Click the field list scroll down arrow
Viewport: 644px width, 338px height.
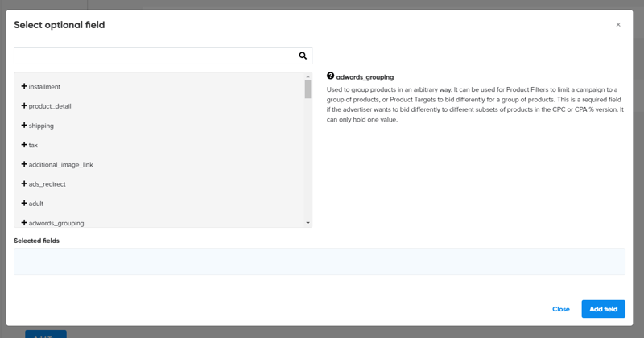pyautogui.click(x=308, y=223)
